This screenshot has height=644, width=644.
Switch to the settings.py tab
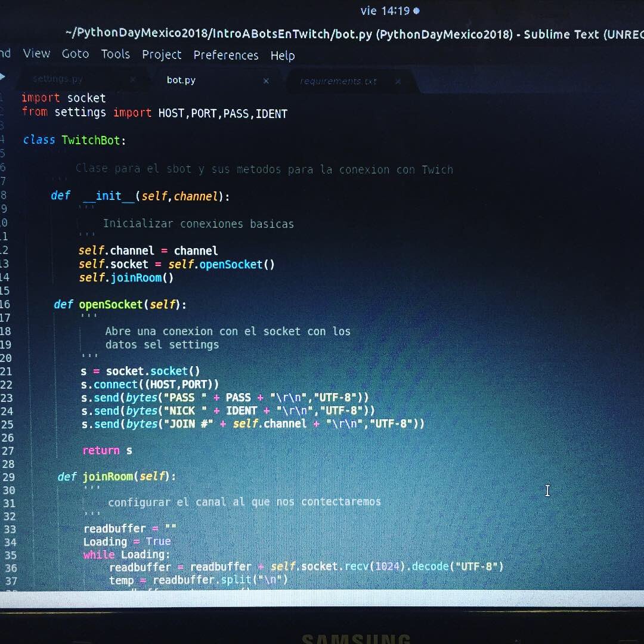pos(58,79)
